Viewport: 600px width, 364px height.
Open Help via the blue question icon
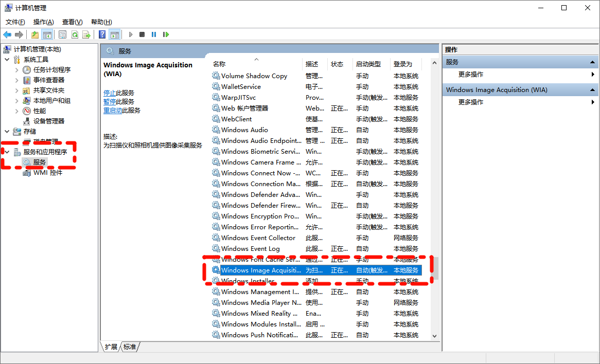pyautogui.click(x=102, y=34)
